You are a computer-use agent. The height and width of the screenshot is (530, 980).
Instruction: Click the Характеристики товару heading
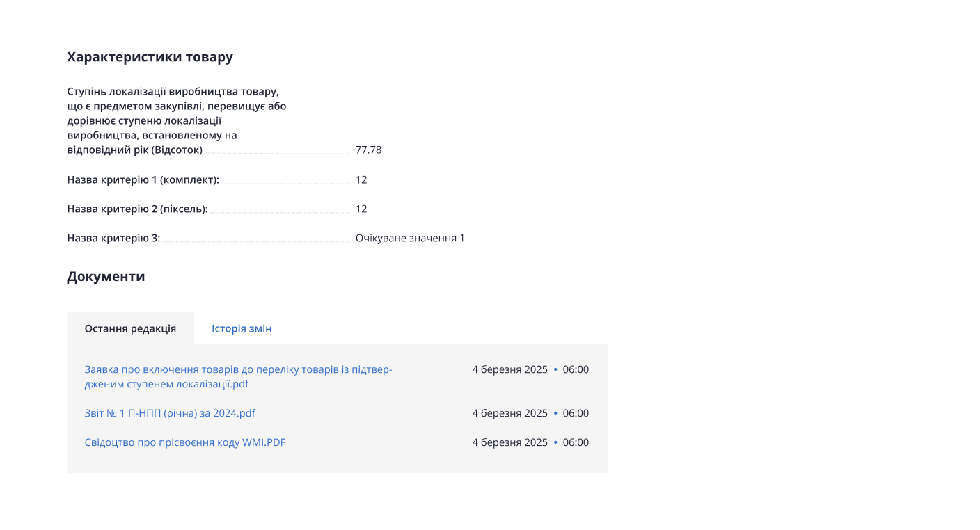[x=150, y=57]
